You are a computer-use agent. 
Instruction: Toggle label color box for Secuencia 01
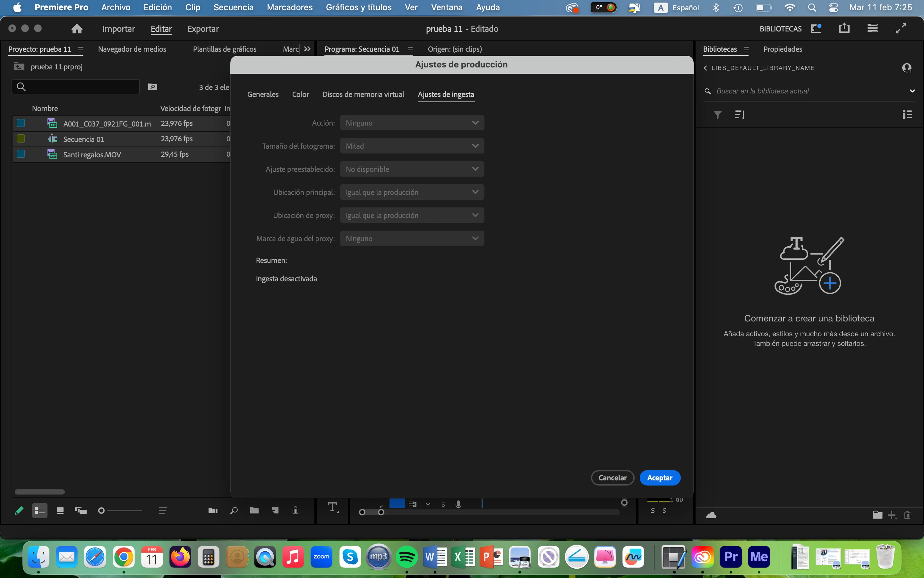click(21, 138)
